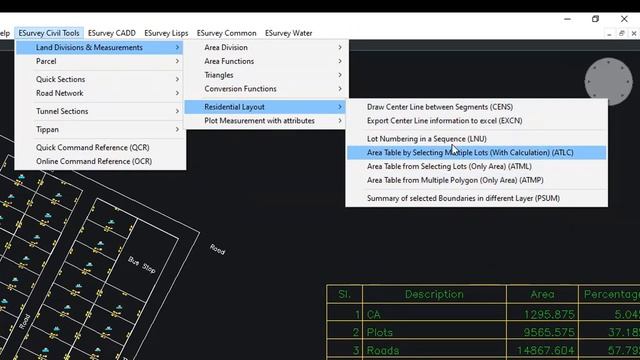Minimize the inner drawing document window

[x=609, y=34]
